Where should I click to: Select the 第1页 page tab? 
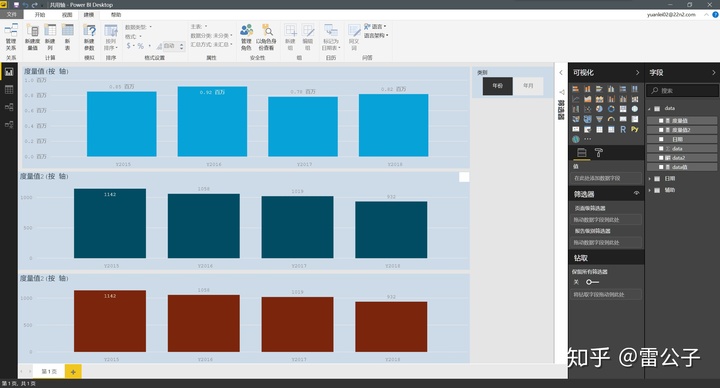49,371
